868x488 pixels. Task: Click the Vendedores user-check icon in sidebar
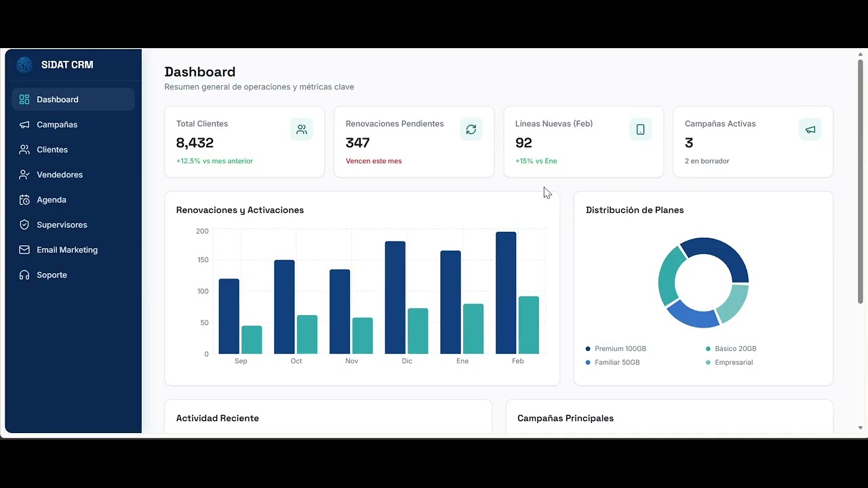(24, 175)
